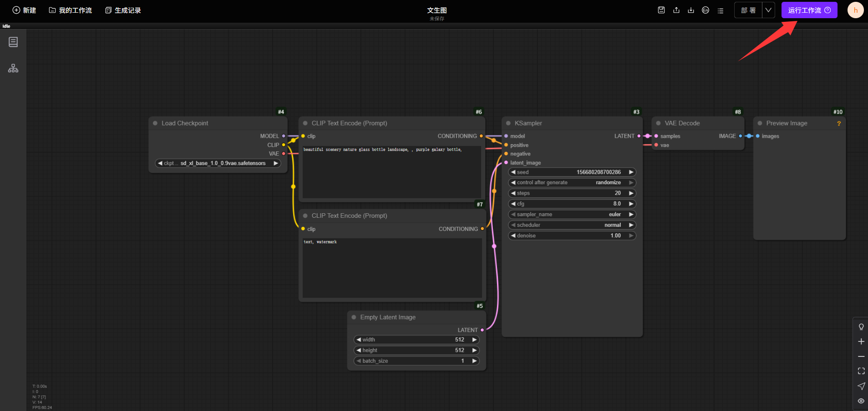Viewport: 868px width, 411px height.
Task: Open the sampler_name euler dropdown
Action: coord(572,215)
